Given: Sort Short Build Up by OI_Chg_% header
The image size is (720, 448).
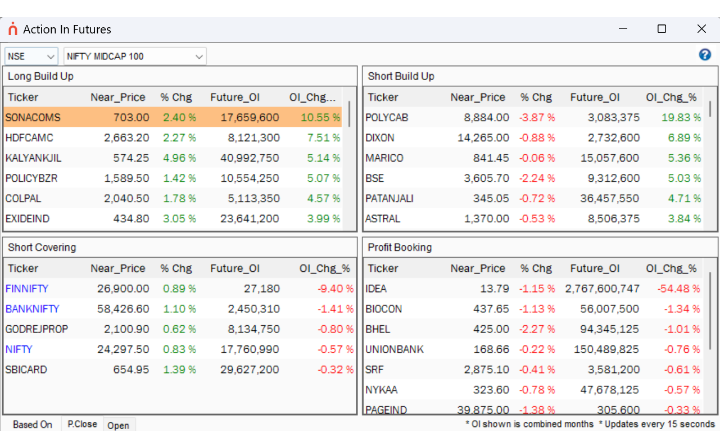Looking at the screenshot, I should 671,97.
